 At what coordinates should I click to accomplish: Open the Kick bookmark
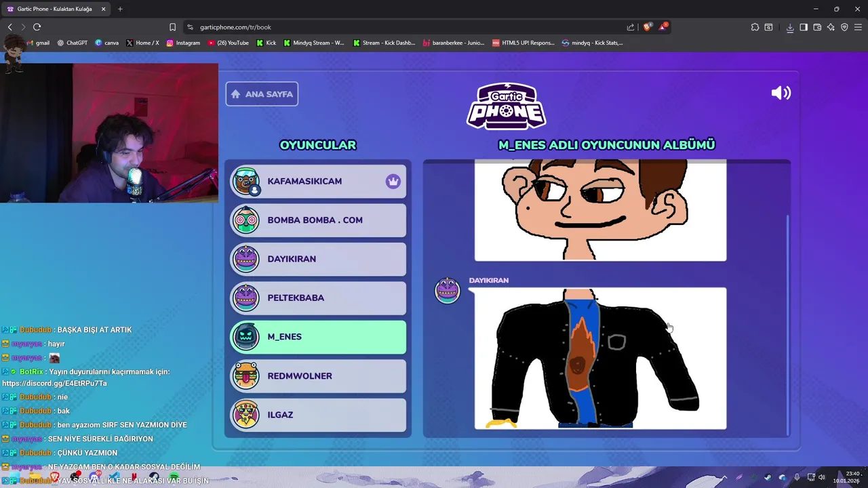point(267,43)
